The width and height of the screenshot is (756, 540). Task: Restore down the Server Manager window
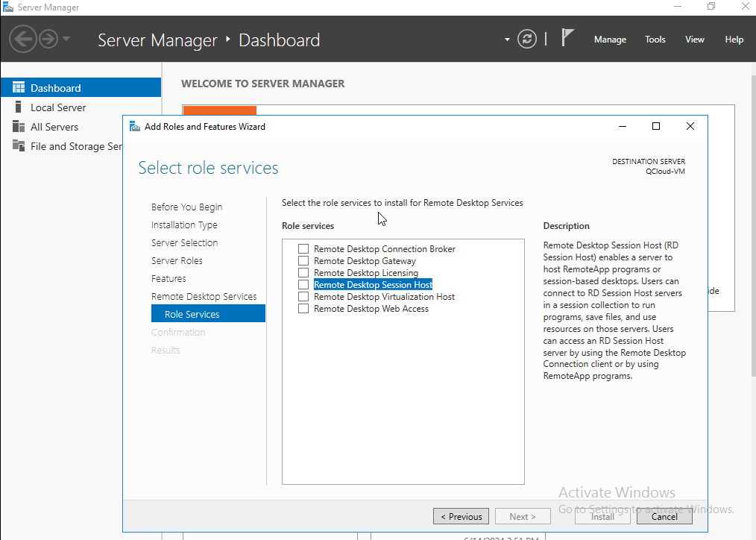(x=711, y=6)
